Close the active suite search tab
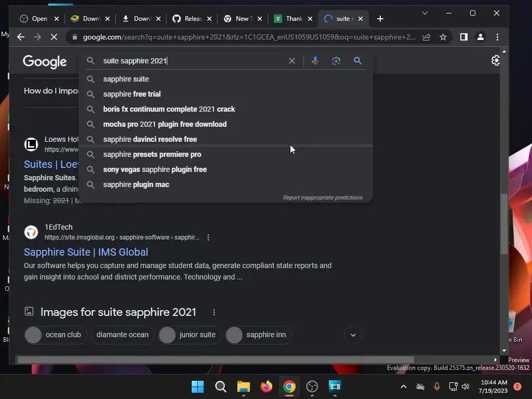The image size is (532, 399). (361, 19)
